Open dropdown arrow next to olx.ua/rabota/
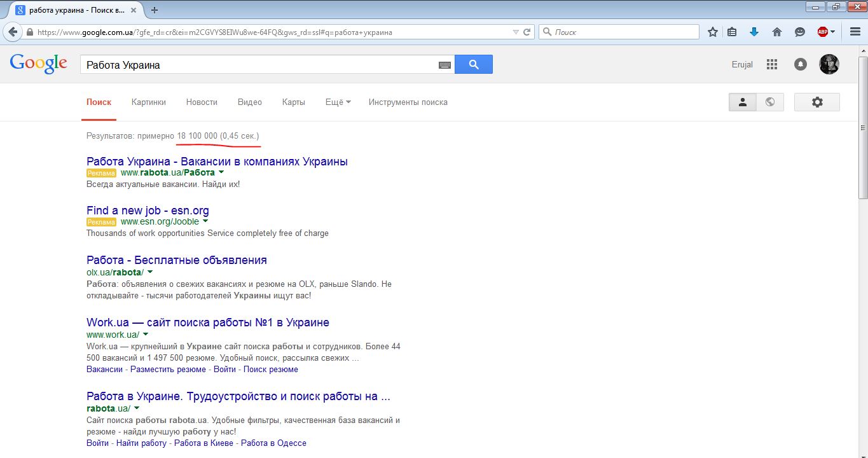Screen dimensions: 868x458 149,272
